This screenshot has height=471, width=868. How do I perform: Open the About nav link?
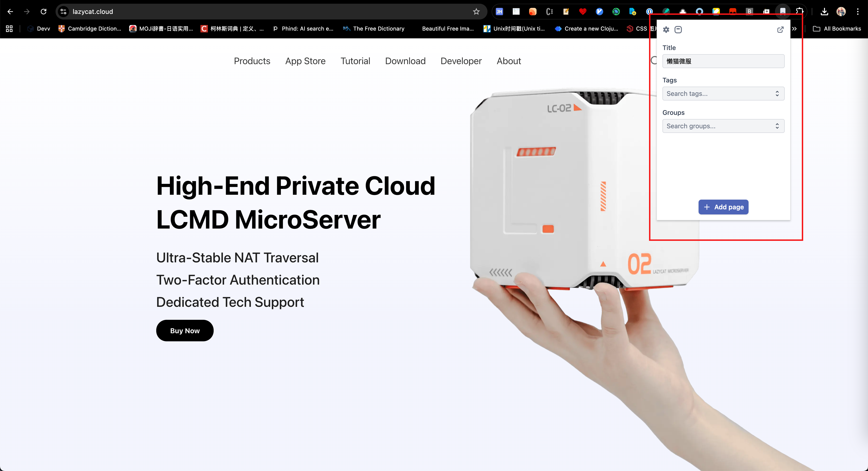click(509, 61)
